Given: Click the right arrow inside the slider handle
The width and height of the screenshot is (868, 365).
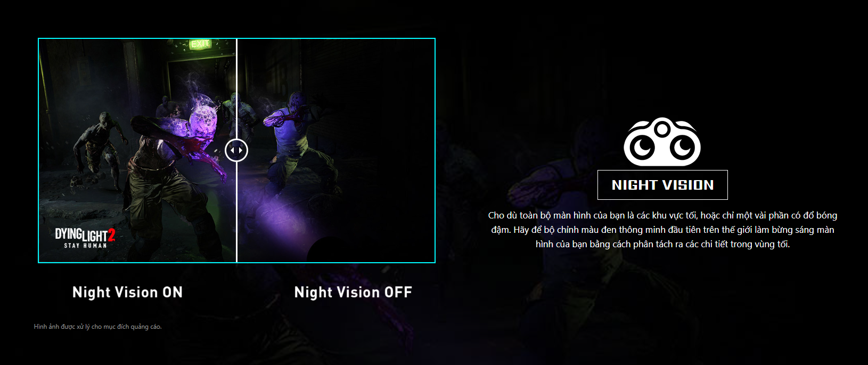Looking at the screenshot, I should tap(241, 150).
